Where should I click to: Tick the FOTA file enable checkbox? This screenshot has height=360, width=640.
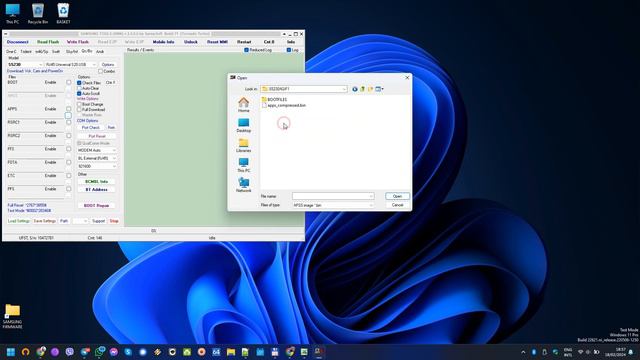pyautogui.click(x=69, y=162)
